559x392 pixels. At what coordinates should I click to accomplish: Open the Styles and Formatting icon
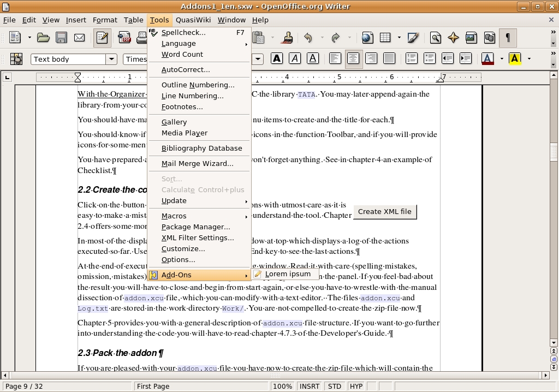point(16,59)
